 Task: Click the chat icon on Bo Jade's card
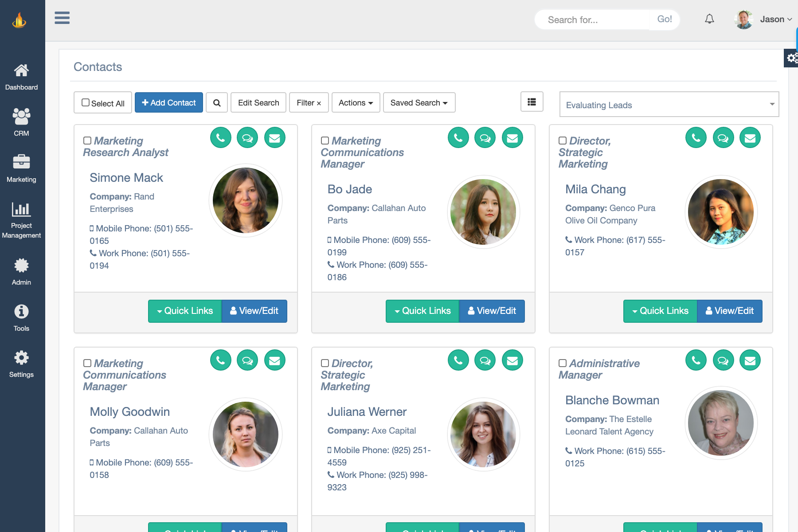click(x=485, y=138)
